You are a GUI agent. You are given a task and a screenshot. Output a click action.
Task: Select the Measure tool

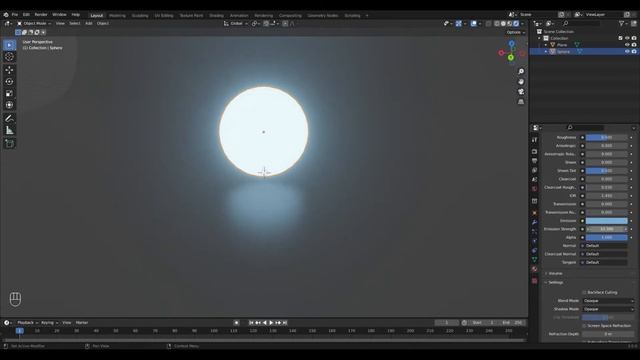(9, 130)
